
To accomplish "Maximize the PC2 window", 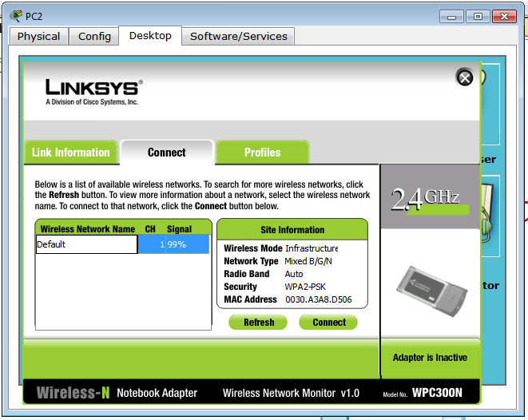I will click(478, 17).
